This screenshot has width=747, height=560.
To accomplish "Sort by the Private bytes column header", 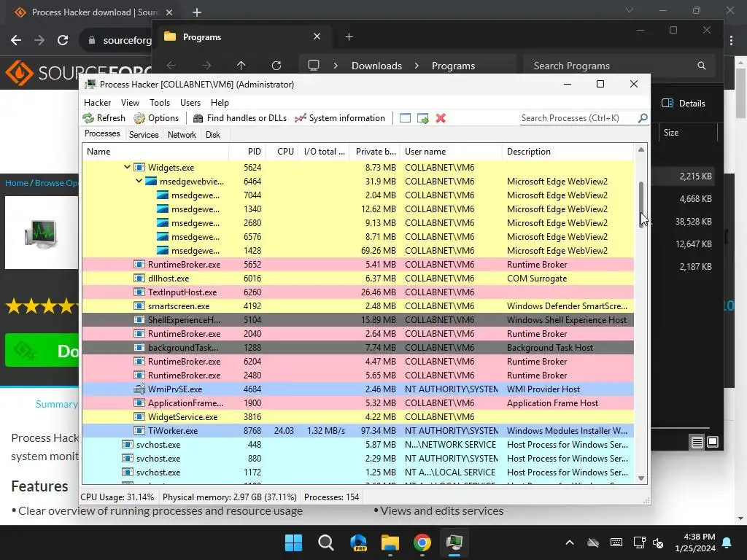I will (x=375, y=152).
